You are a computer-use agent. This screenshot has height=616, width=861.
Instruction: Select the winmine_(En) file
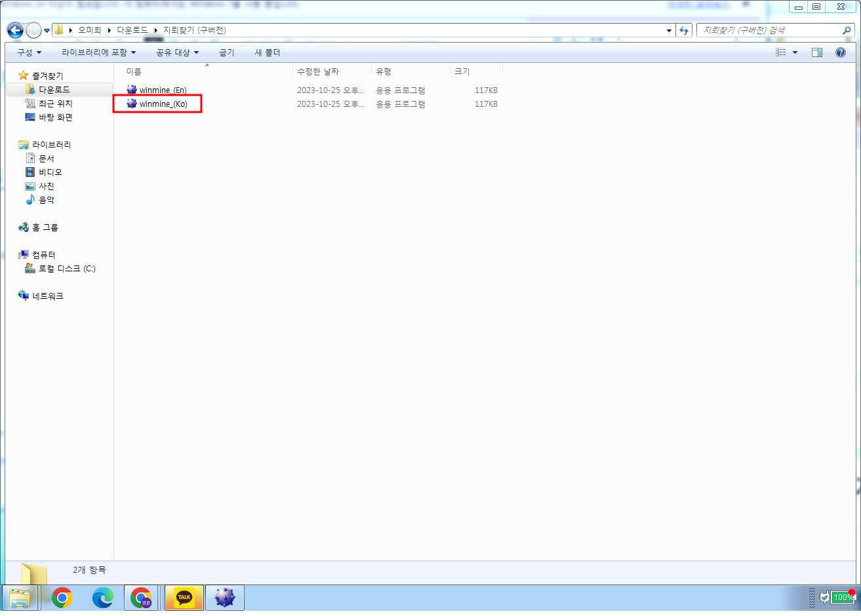click(163, 90)
